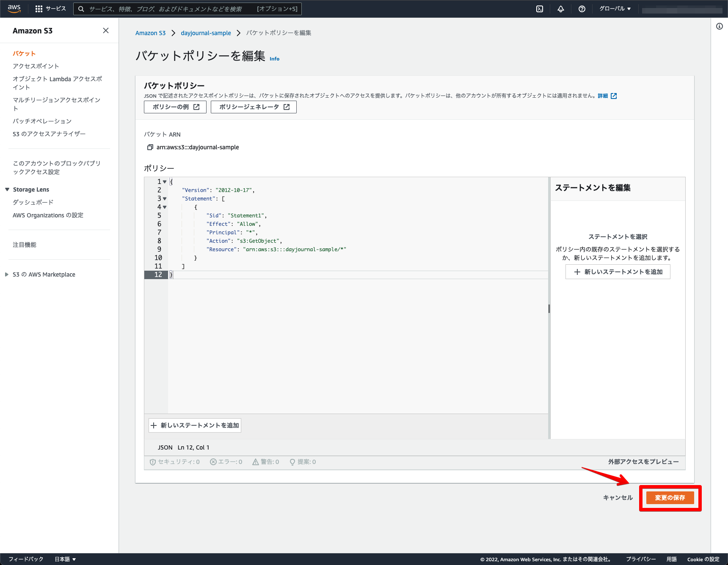Open ポリシージェネレータ button

[x=254, y=107]
